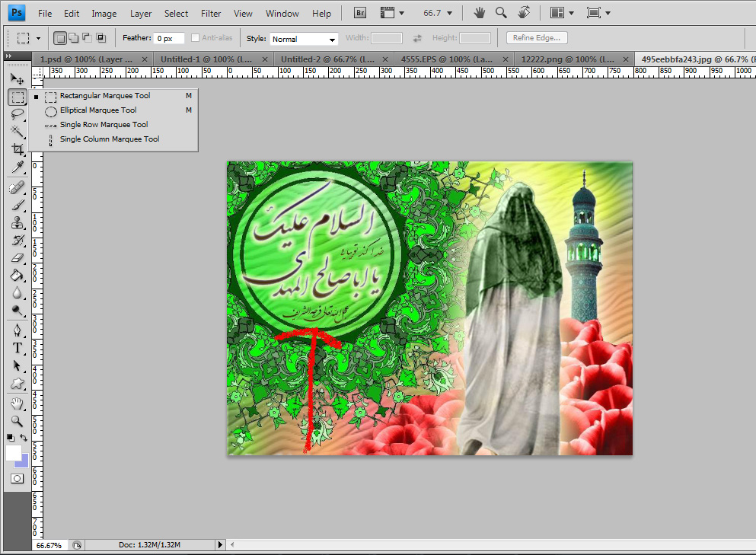
Task: Select the Blur tool
Action: [x=18, y=293]
